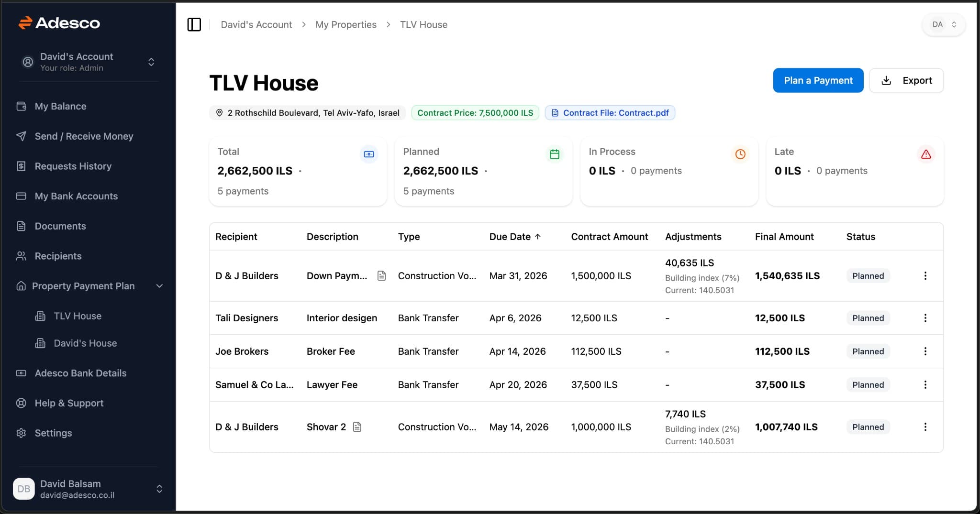Open Settings from the sidebar
This screenshot has height=514, width=980.
click(53, 433)
